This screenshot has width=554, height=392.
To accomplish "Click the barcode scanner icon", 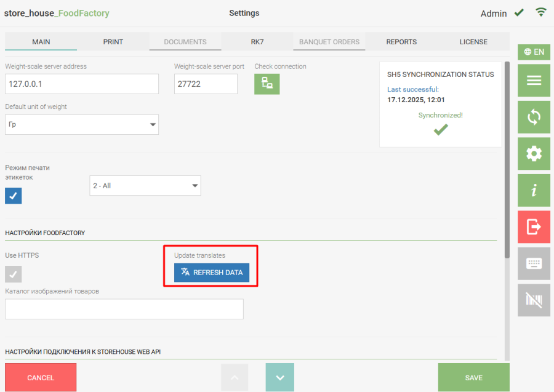I will coord(534,300).
